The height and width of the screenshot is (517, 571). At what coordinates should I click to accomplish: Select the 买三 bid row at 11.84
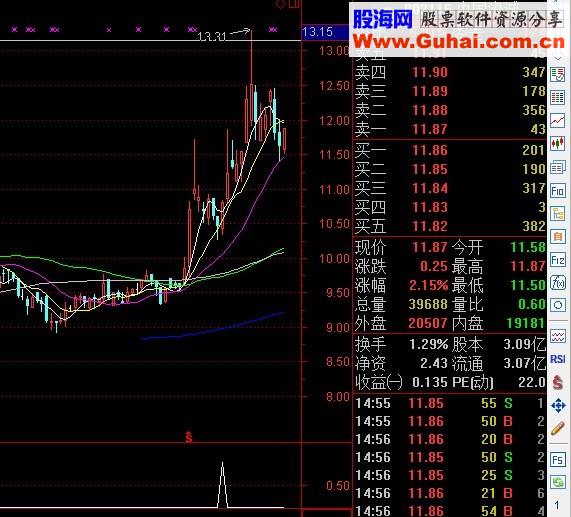point(450,188)
